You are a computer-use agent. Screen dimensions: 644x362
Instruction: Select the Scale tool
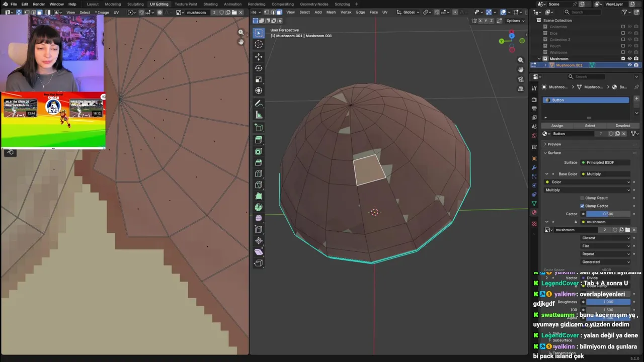coord(259,79)
